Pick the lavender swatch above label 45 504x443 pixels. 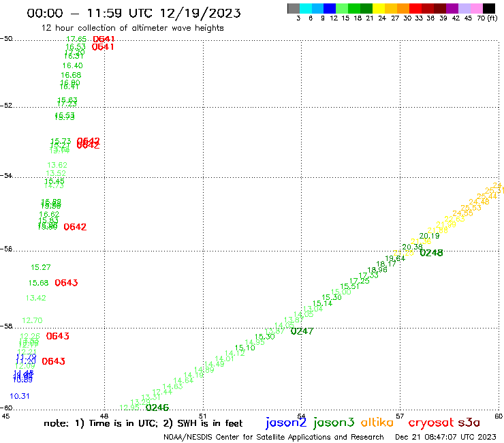pyautogui.click(x=464, y=8)
